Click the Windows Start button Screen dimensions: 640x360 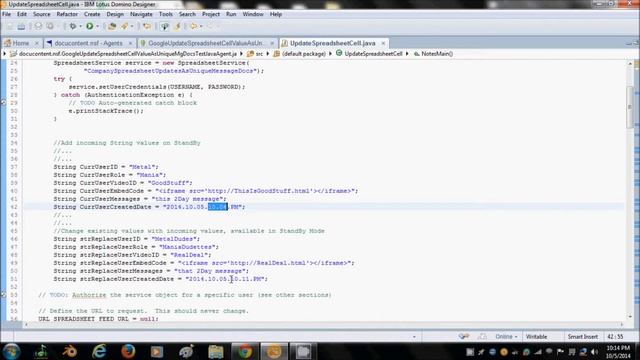click(x=11, y=351)
